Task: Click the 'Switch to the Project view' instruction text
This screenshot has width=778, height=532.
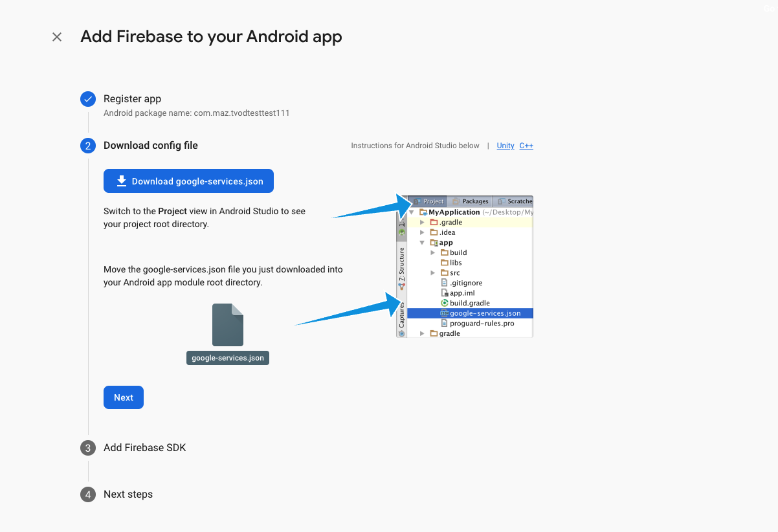Action: coord(205,217)
